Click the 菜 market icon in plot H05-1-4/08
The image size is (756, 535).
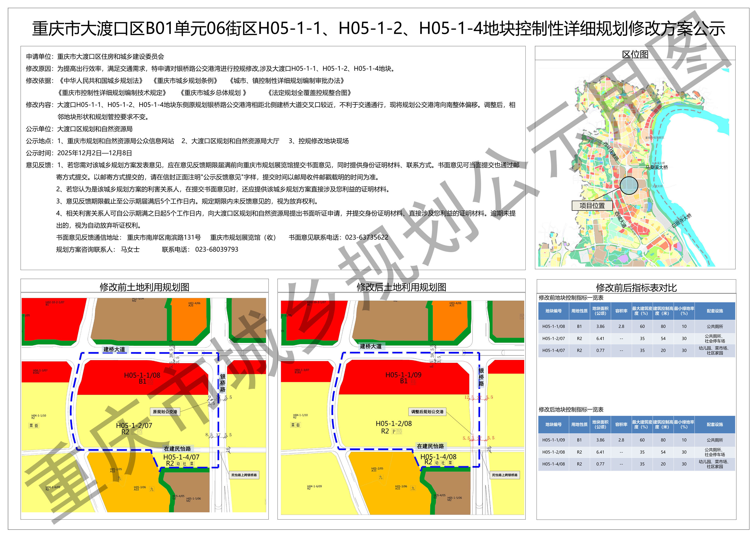pos(450,463)
